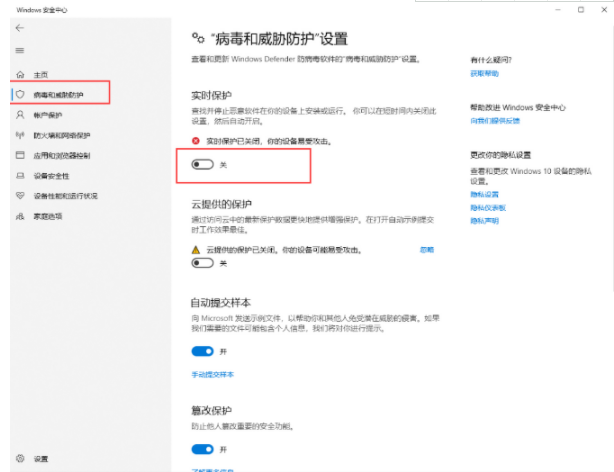Open 设备安全性 laptop icon
This screenshot has width=614, height=472.
[20, 175]
